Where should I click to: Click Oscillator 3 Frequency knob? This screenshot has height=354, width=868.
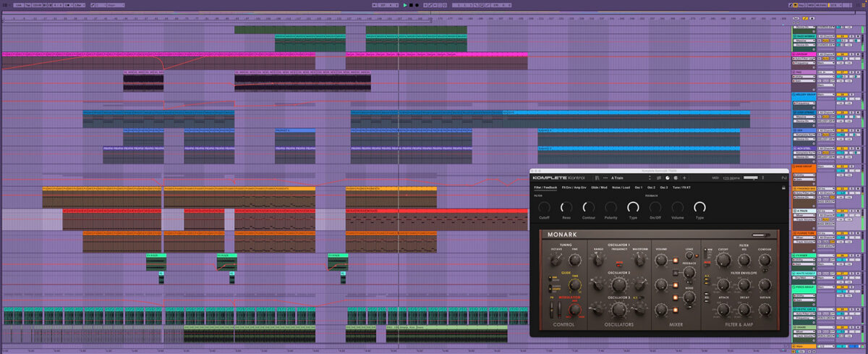(x=618, y=309)
